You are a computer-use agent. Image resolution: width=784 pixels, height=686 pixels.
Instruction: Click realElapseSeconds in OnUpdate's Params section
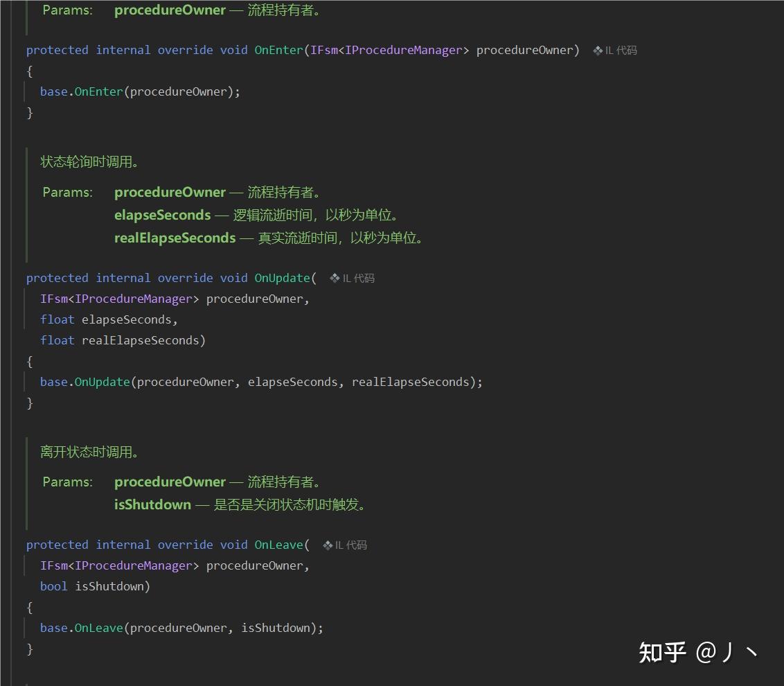click(174, 238)
